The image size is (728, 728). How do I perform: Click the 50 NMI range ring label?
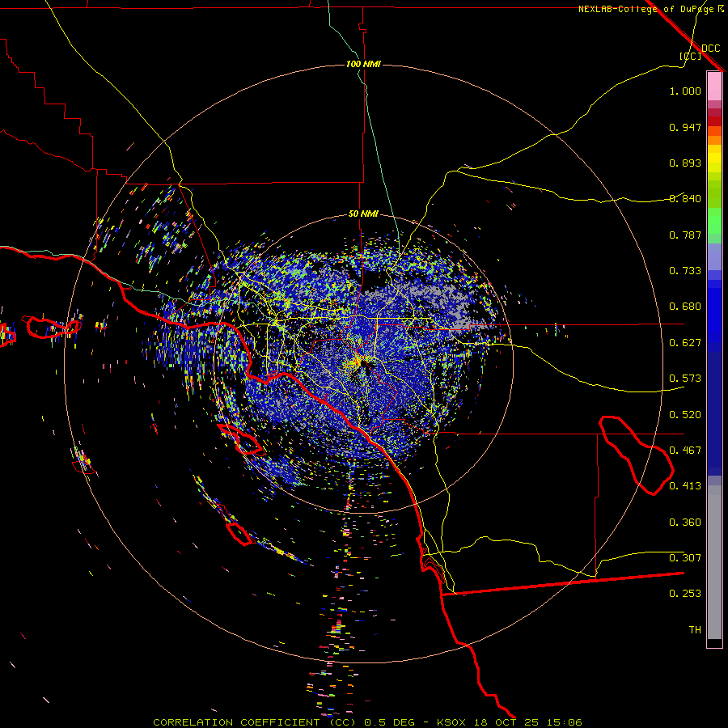click(363, 214)
